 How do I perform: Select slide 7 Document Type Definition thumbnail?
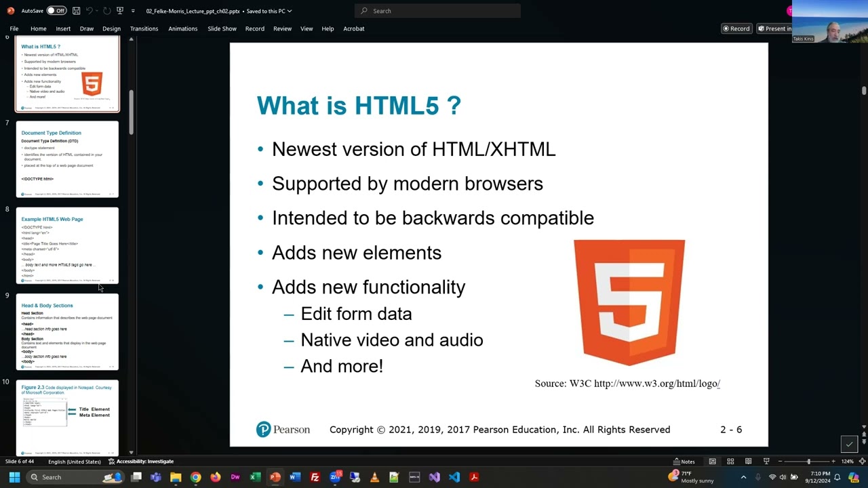67,159
